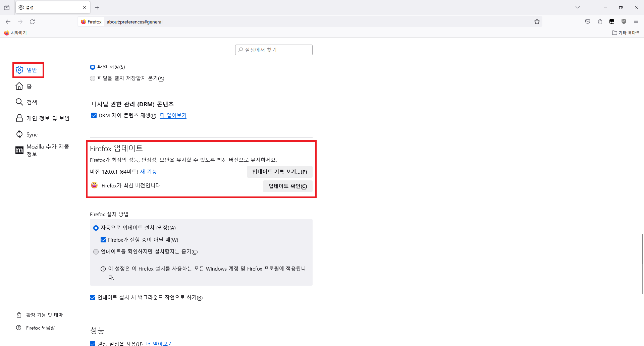This screenshot has height=346, width=644.
Task: Click the 버전 120.0.1 (64비트) text
Action: coord(114,172)
